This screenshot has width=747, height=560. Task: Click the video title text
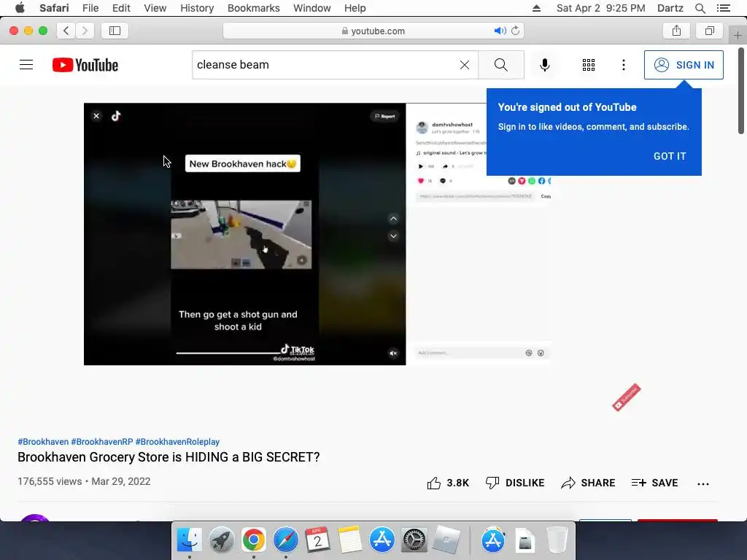(x=169, y=457)
